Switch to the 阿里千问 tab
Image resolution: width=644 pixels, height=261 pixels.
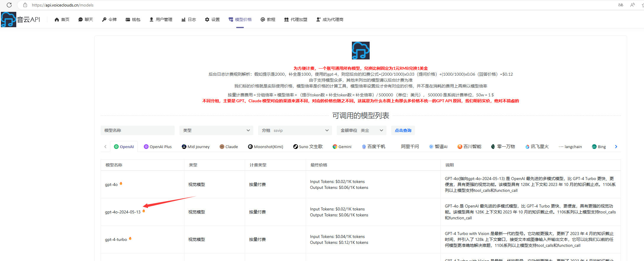click(410, 147)
